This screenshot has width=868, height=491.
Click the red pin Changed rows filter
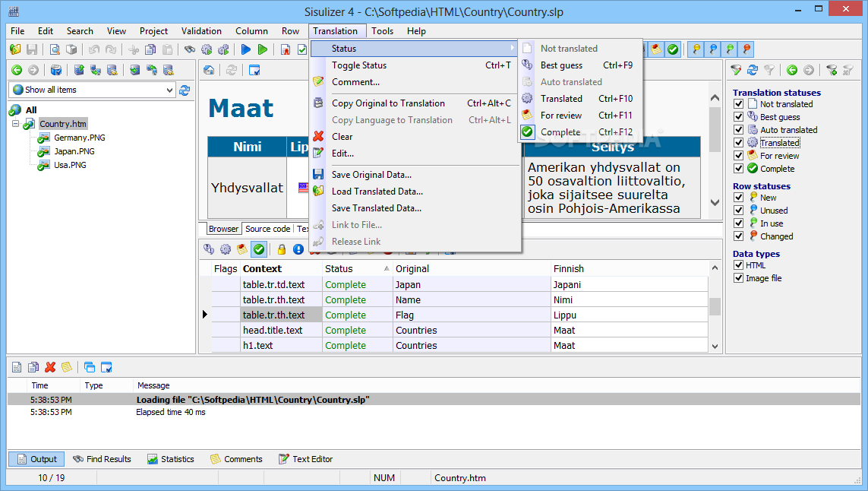746,49
